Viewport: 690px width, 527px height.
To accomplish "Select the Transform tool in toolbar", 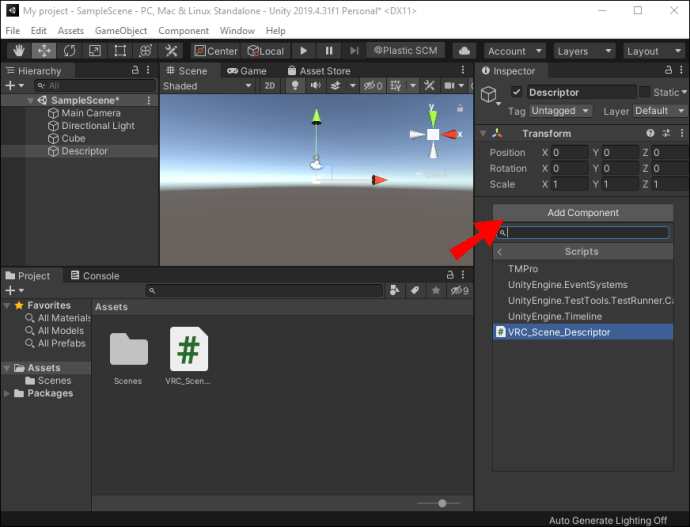I will (145, 51).
